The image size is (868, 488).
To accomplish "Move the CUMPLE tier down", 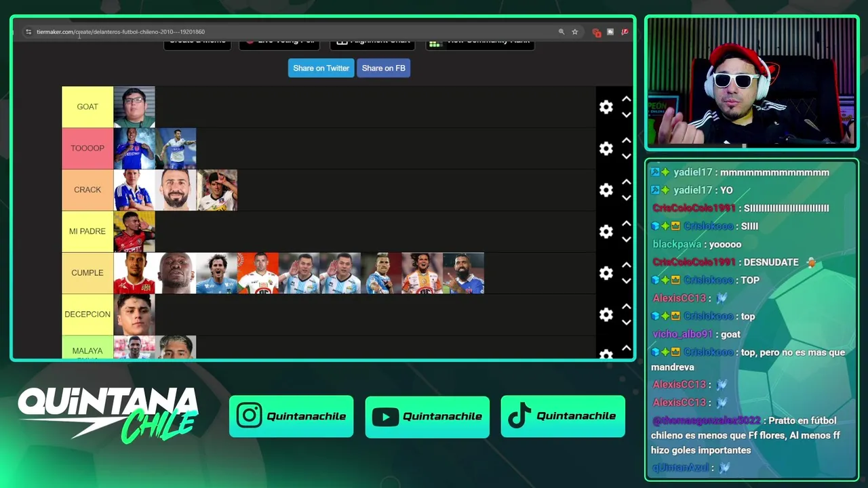I will pyautogui.click(x=627, y=281).
